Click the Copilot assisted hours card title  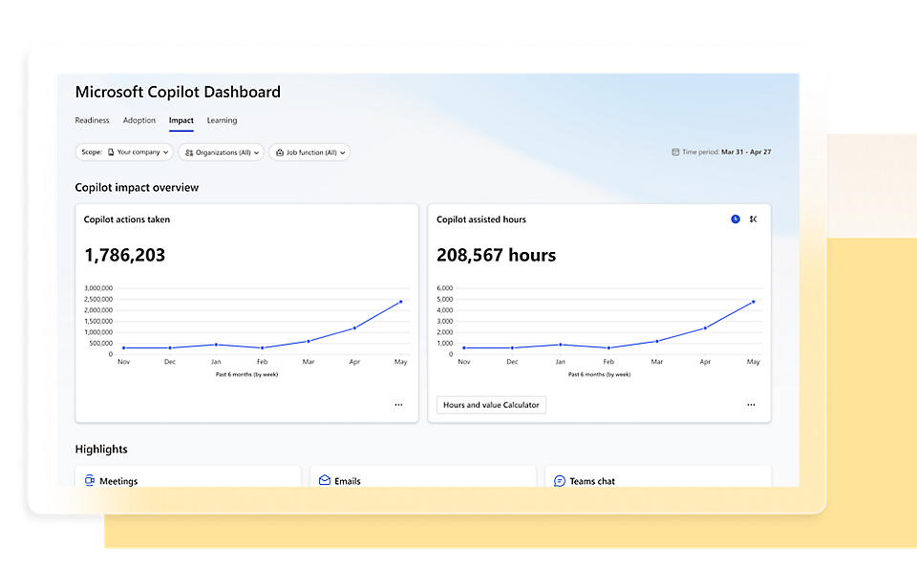pos(481,220)
